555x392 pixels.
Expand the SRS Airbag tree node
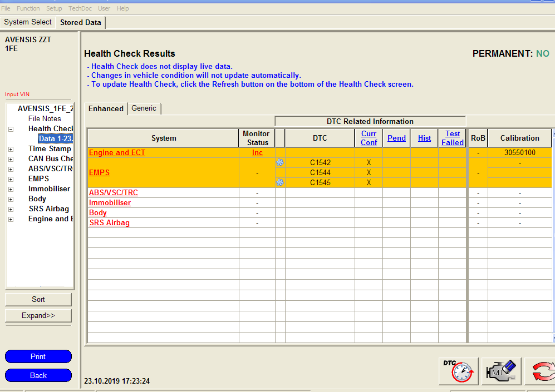[11, 209]
